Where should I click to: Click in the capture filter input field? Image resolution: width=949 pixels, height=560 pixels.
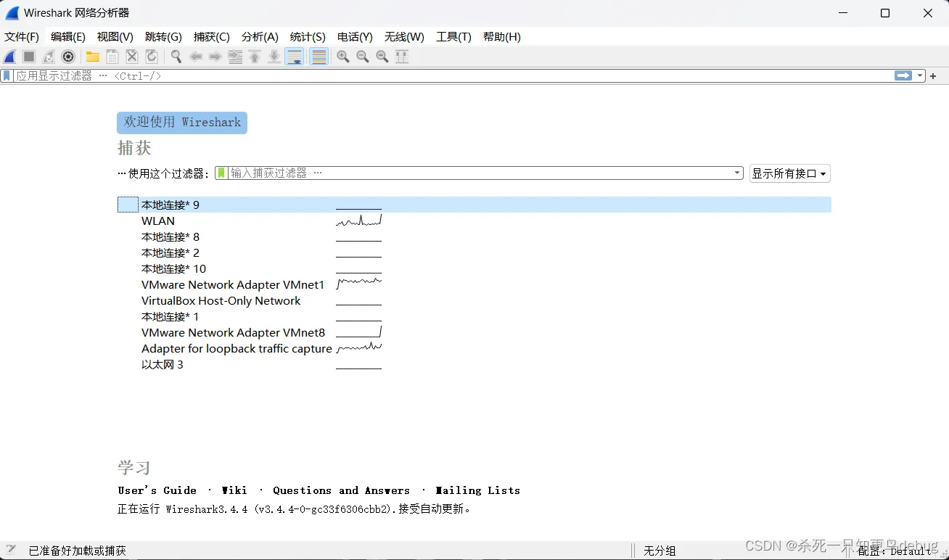480,173
